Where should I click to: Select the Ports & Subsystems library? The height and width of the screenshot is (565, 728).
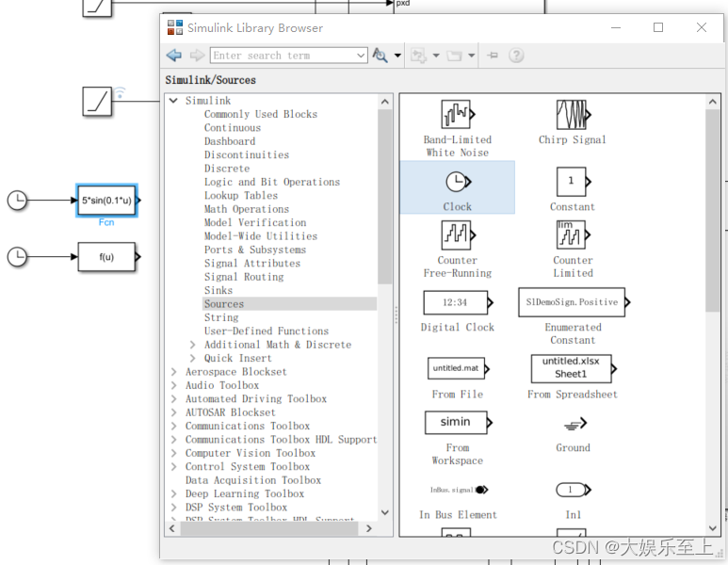point(255,250)
